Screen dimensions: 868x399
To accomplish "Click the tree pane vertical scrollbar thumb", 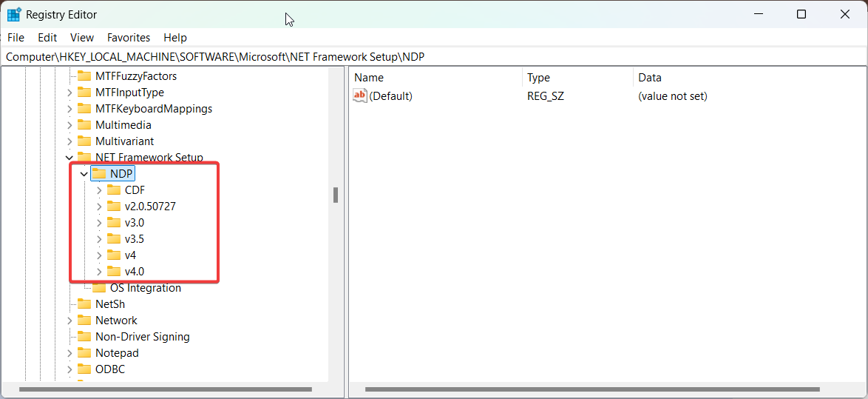I will (x=336, y=195).
